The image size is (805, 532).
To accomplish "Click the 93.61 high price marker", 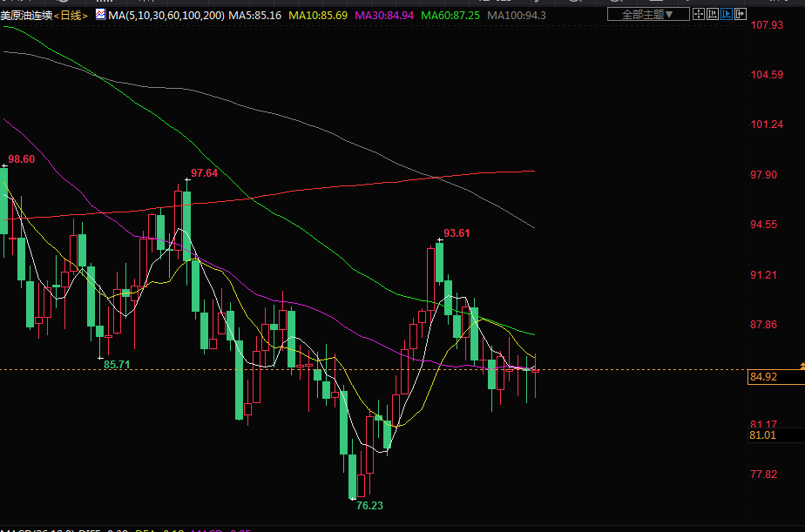I will click(x=457, y=232).
